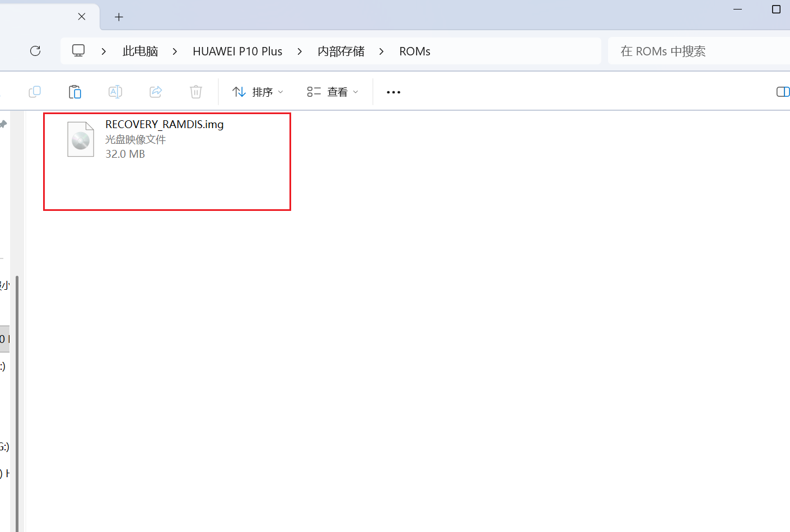Expand chevron after 内部存储 in breadcrumb
790x532 pixels.
[382, 51]
